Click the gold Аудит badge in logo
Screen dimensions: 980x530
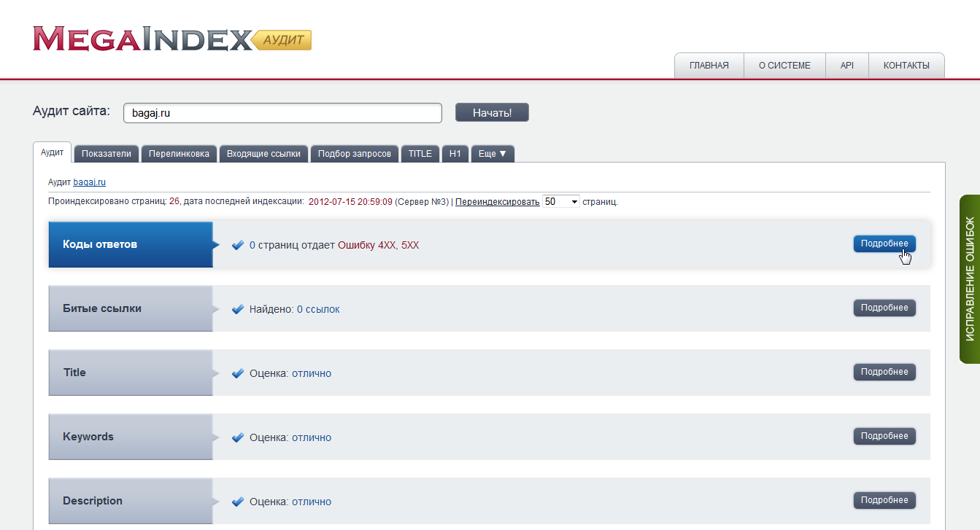(x=282, y=39)
